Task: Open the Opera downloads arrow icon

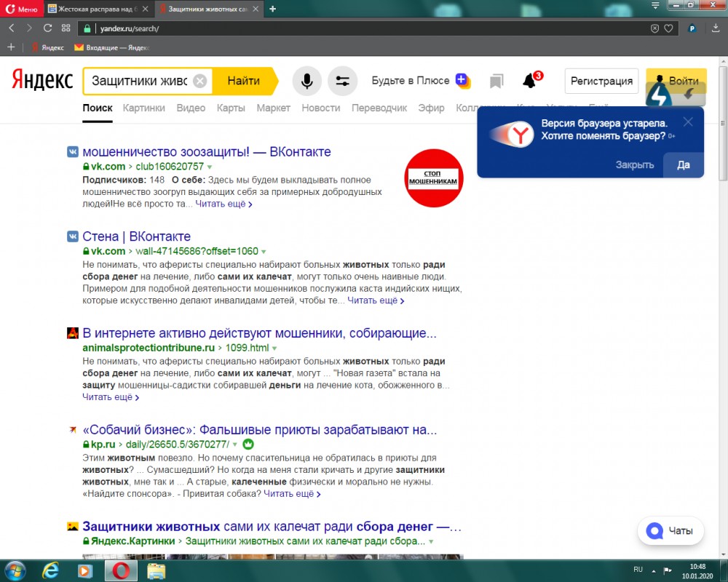Action: [714, 28]
